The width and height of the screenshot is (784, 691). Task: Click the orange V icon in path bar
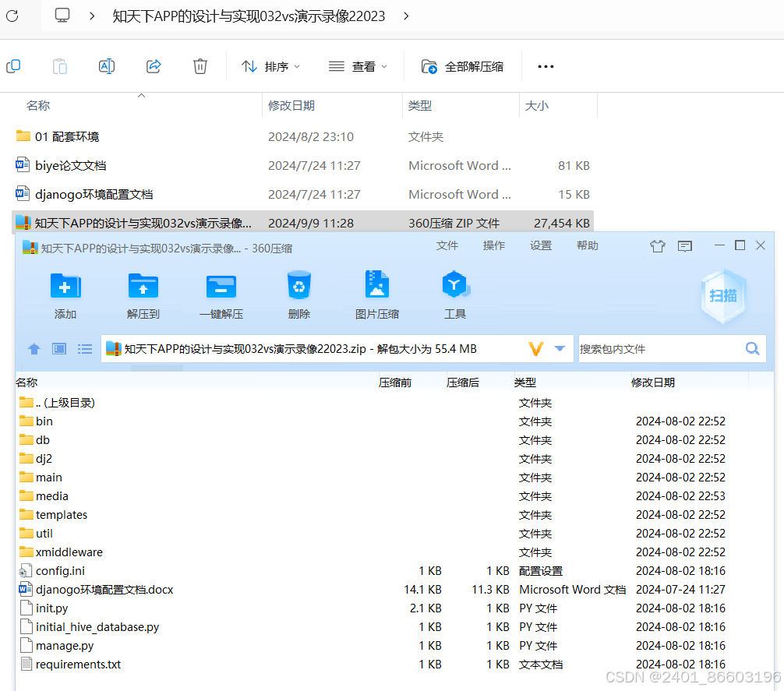coord(536,348)
